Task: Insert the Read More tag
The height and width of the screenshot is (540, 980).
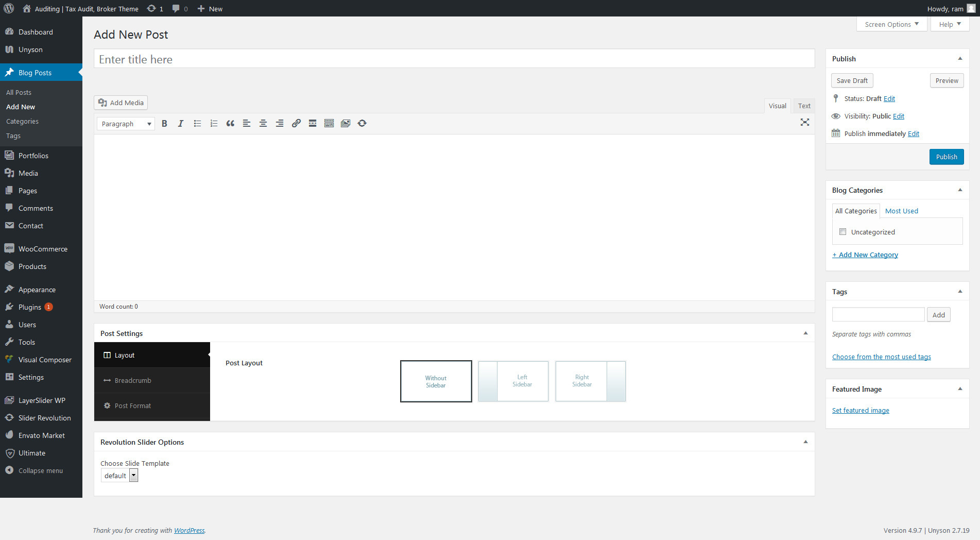Action: [x=313, y=123]
